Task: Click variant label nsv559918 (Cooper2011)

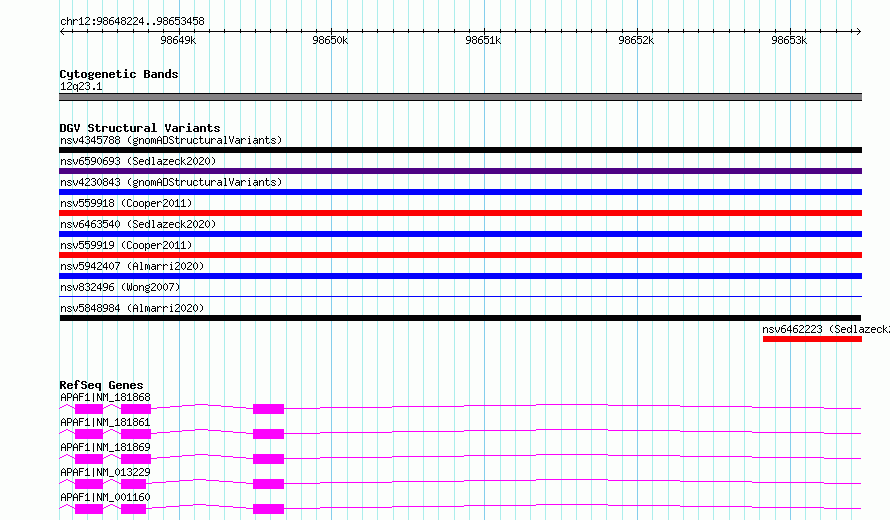Action: [126, 203]
